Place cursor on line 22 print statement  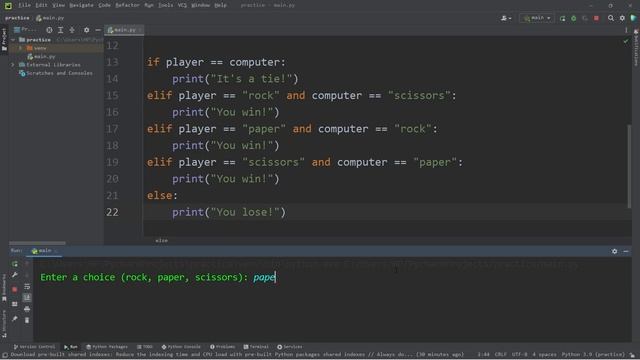tap(229, 212)
